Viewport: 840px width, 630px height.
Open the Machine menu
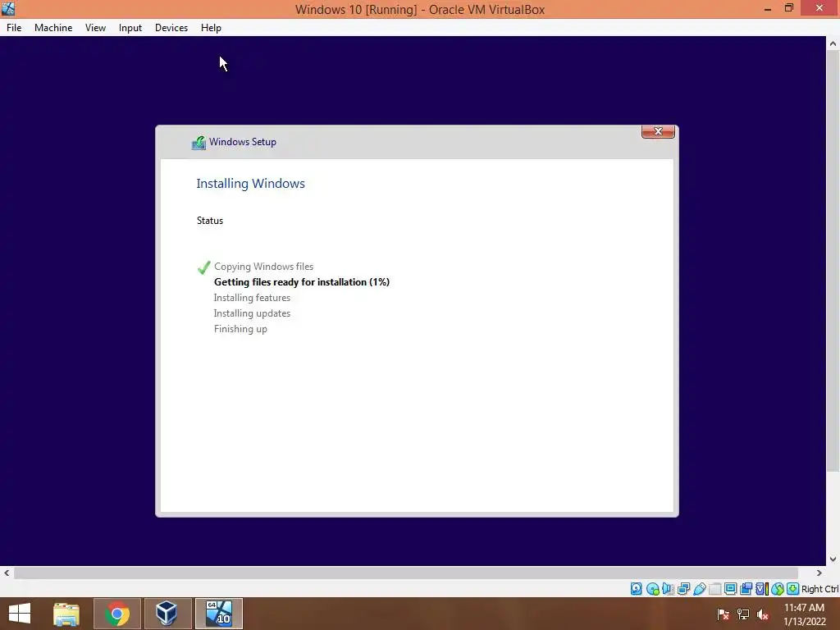click(x=53, y=28)
